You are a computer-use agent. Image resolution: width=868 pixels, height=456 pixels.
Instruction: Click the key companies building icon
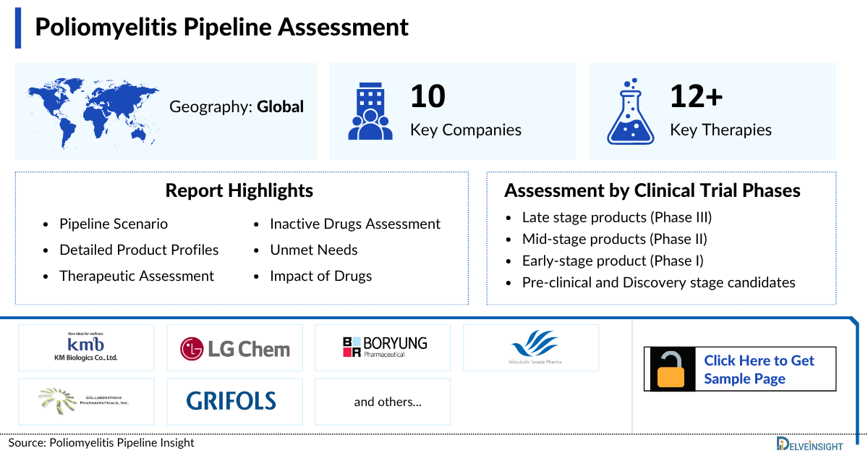tap(370, 111)
